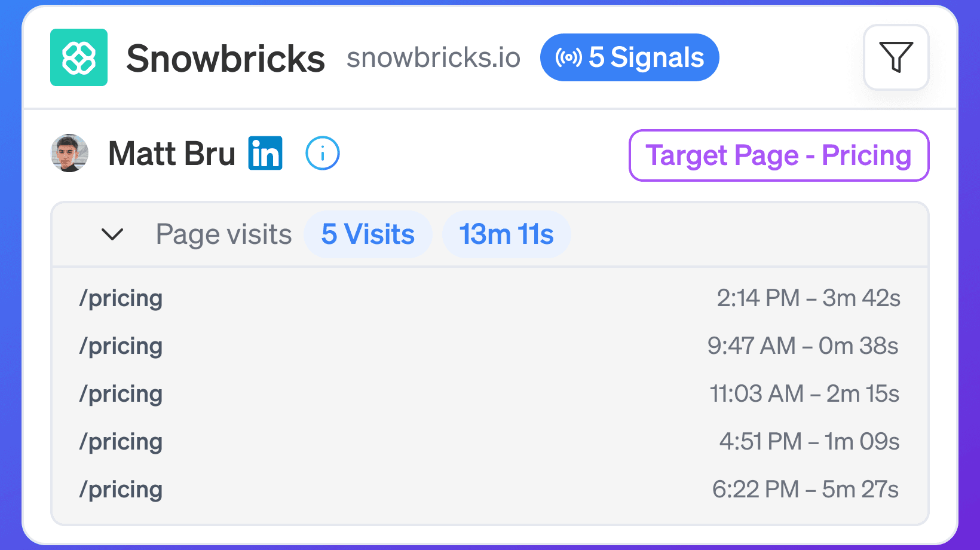980x550 pixels.
Task: Select the /pricing visit at 9:47 AM
Action: 490,346
